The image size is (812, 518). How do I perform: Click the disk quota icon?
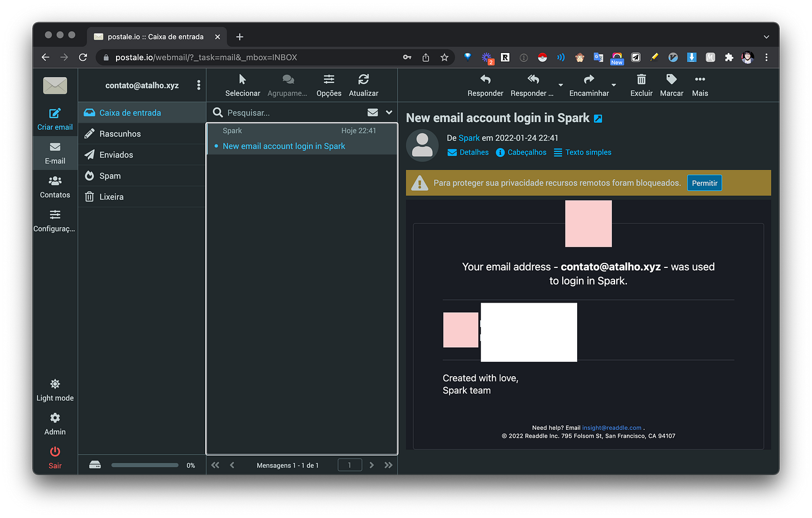pyautogui.click(x=95, y=465)
